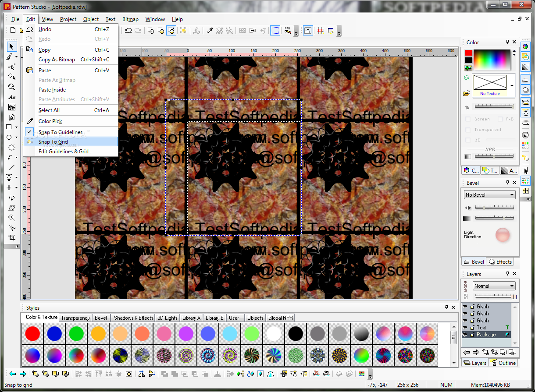Click the red color swatch in Color panel
This screenshot has height=392, width=535.
pyautogui.click(x=468, y=53)
